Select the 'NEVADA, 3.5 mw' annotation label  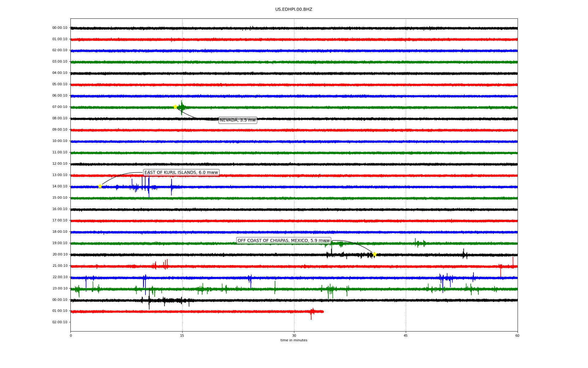pos(238,120)
